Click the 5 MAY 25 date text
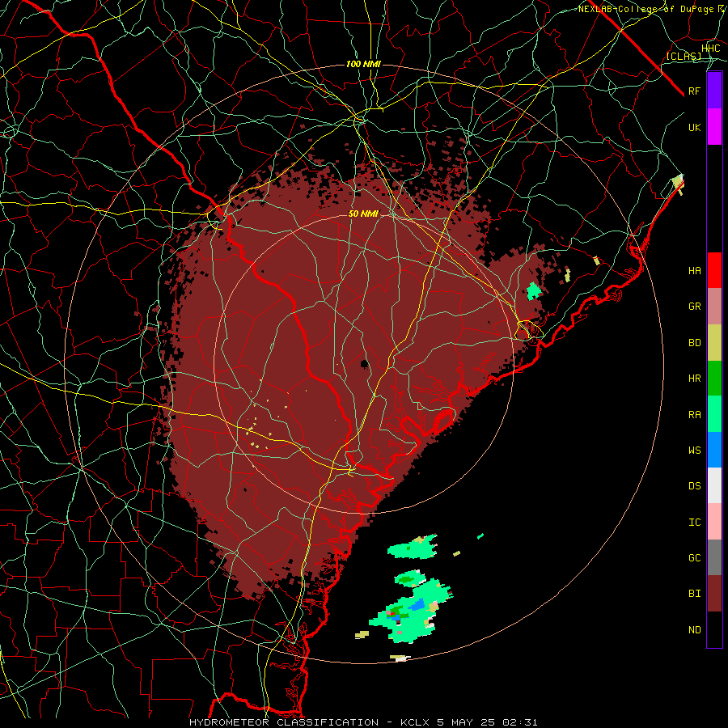728x728 pixels. click(x=467, y=722)
